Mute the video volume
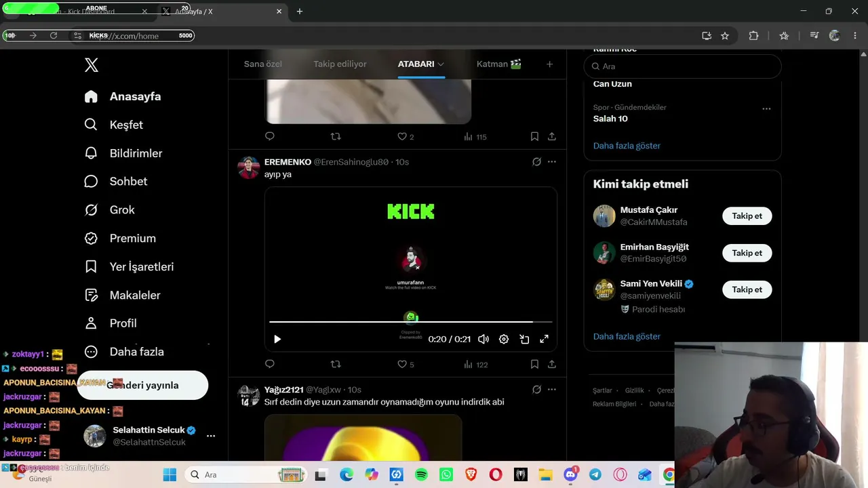 [x=484, y=339]
